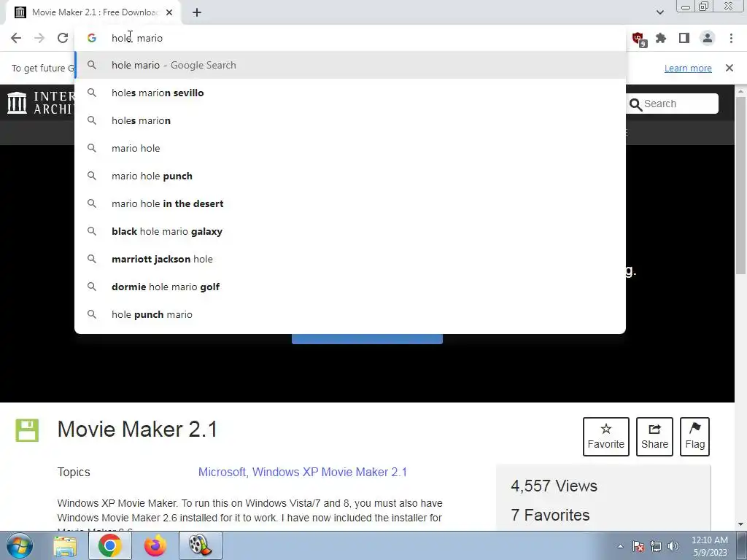Click the browser forward arrow
The height and width of the screenshot is (560, 747).
coord(39,38)
